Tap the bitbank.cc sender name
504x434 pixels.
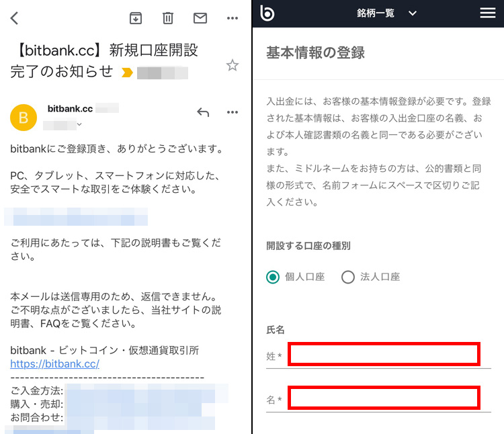tap(70, 109)
